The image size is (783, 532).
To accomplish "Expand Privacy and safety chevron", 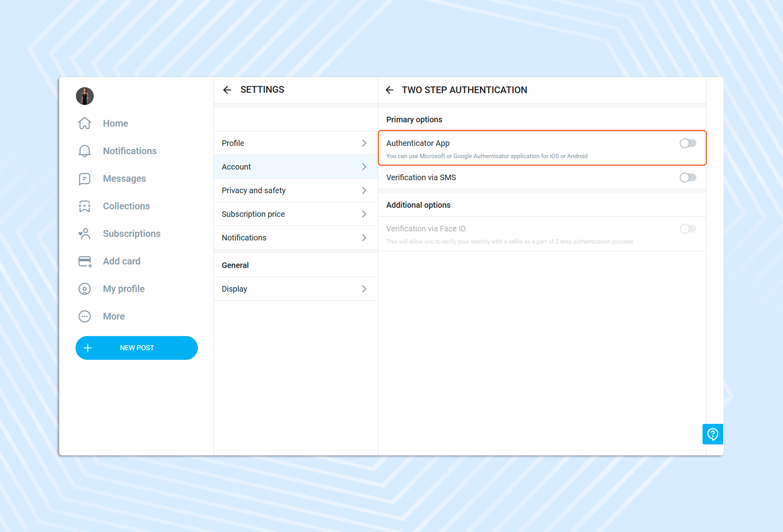I will pos(364,191).
